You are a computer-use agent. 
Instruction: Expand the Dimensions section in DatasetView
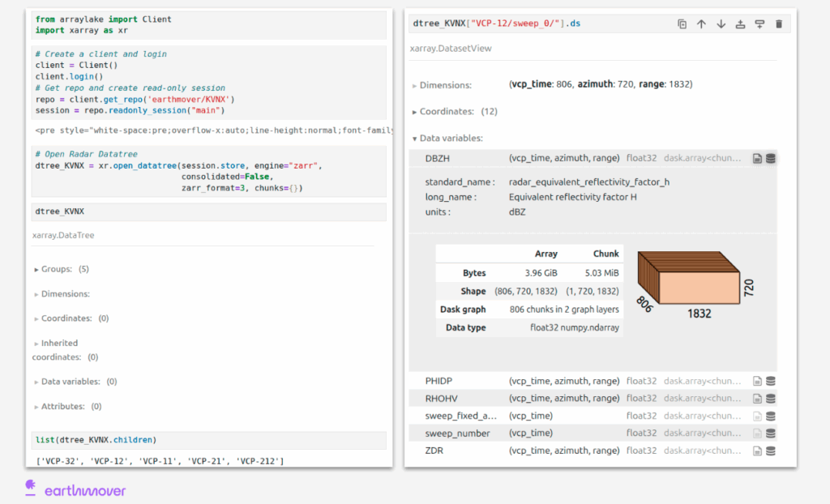pos(446,85)
